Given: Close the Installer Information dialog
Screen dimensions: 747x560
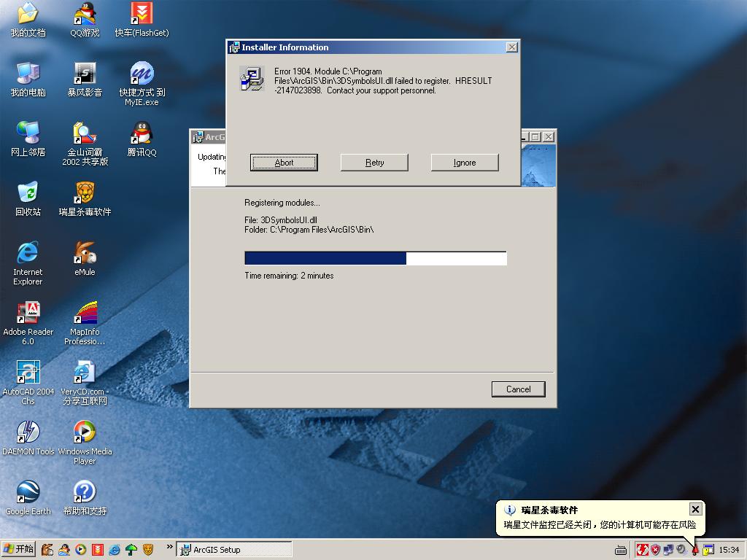Looking at the screenshot, I should click(511, 47).
